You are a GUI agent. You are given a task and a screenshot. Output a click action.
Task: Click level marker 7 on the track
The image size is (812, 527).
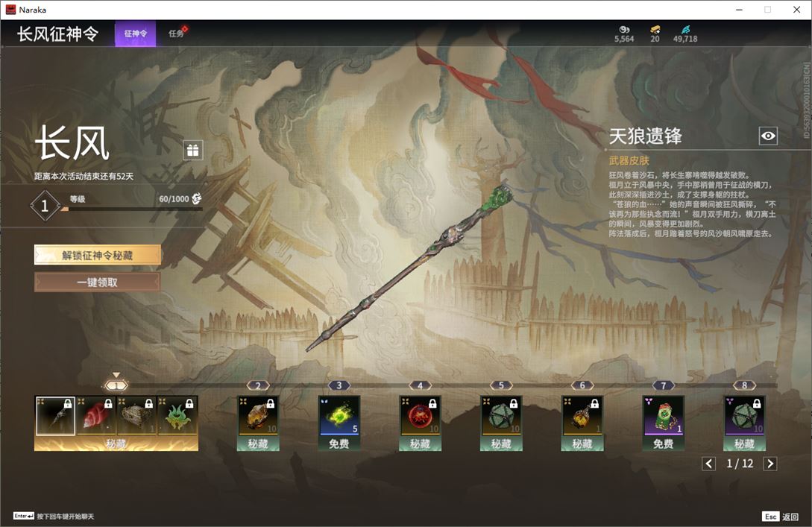pyautogui.click(x=664, y=385)
